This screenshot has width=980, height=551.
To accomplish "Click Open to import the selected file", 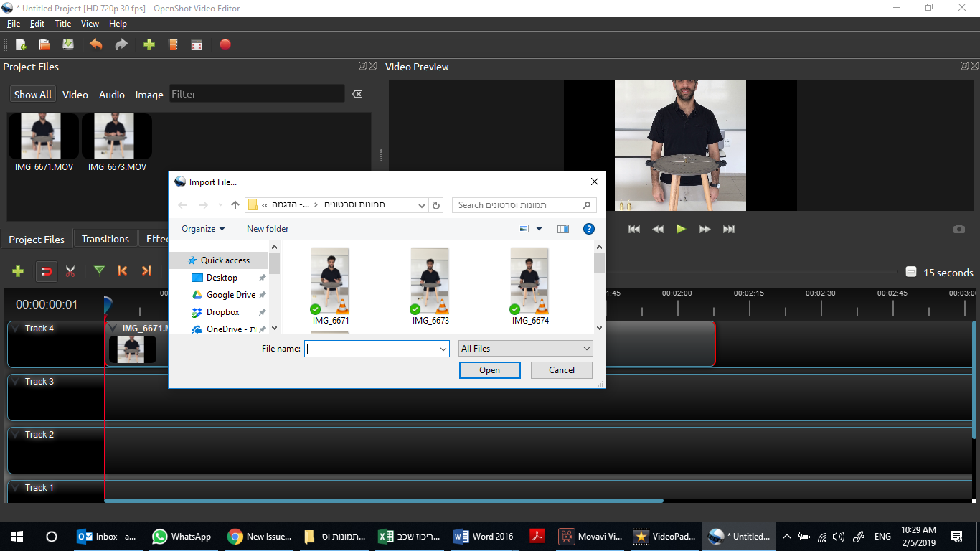I will click(x=489, y=369).
